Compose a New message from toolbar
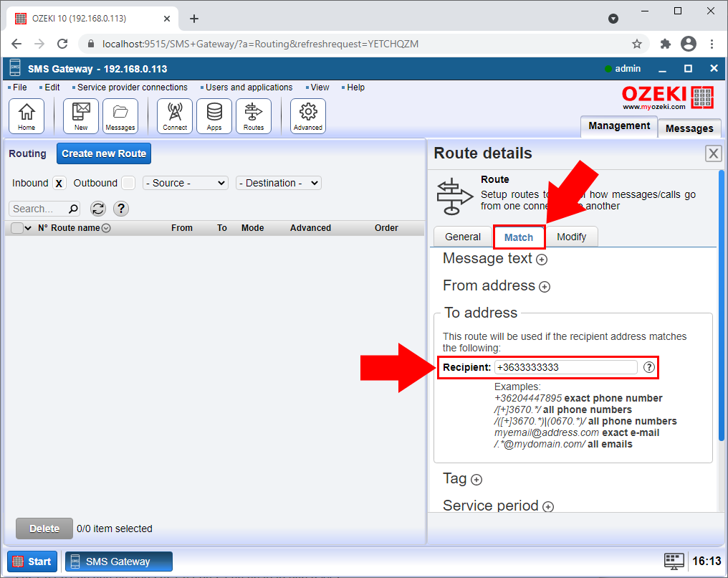This screenshot has width=728, height=578. coord(81,116)
